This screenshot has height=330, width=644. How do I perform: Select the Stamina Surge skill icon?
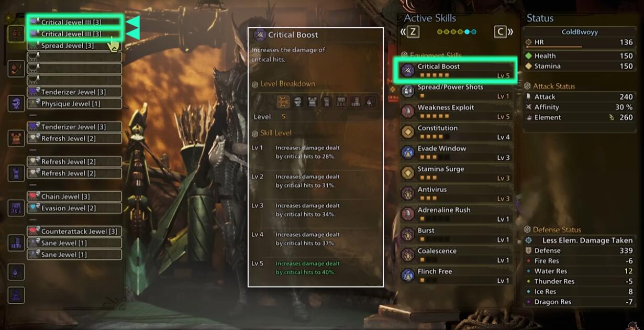point(408,173)
